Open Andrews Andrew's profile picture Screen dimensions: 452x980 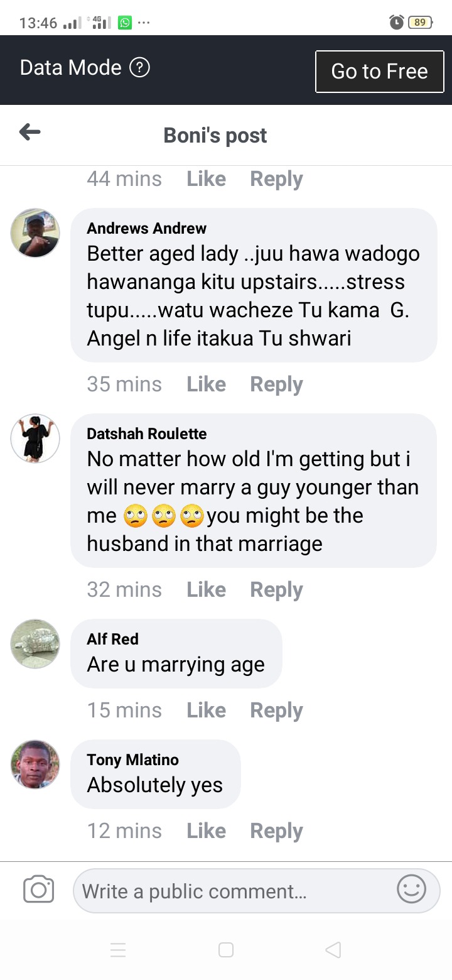tap(35, 233)
